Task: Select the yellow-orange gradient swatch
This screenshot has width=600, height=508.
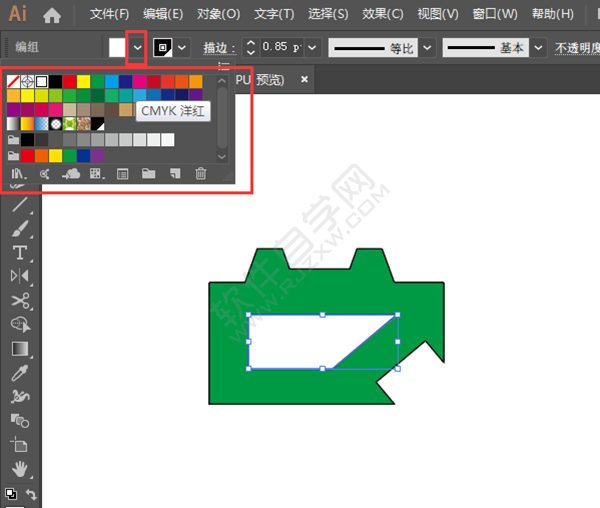Action: [27, 124]
